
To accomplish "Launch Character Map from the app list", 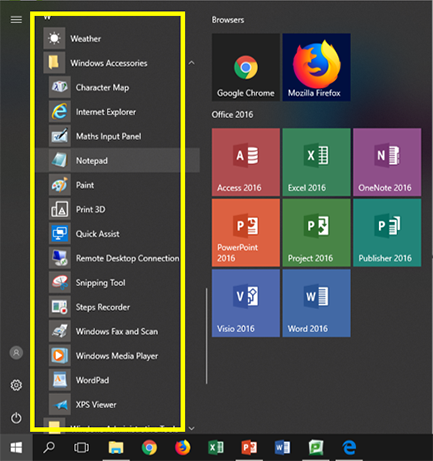I will point(118,87).
